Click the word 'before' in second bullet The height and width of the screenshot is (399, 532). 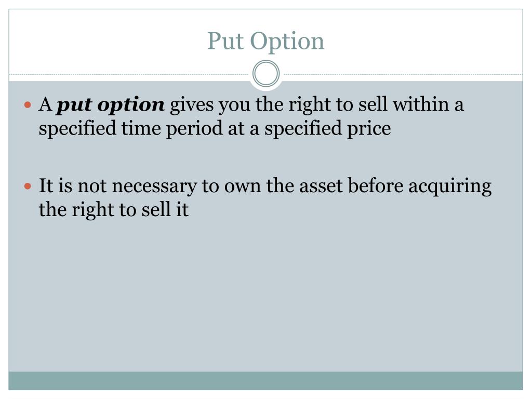point(375,185)
